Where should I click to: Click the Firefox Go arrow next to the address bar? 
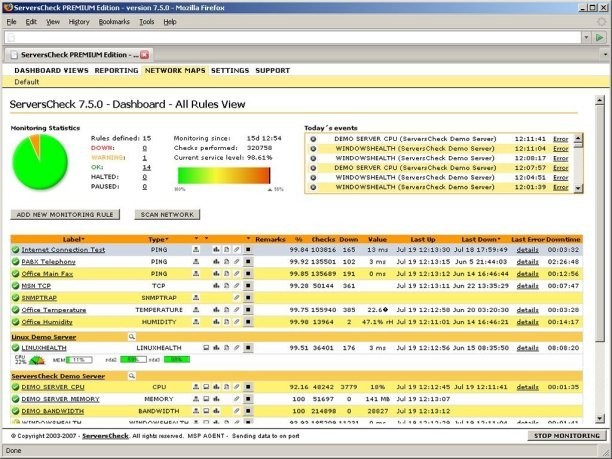[x=600, y=37]
